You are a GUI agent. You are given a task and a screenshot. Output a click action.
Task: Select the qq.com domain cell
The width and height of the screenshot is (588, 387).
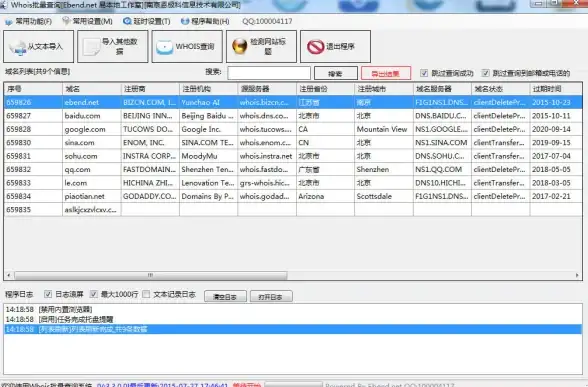click(x=92, y=170)
